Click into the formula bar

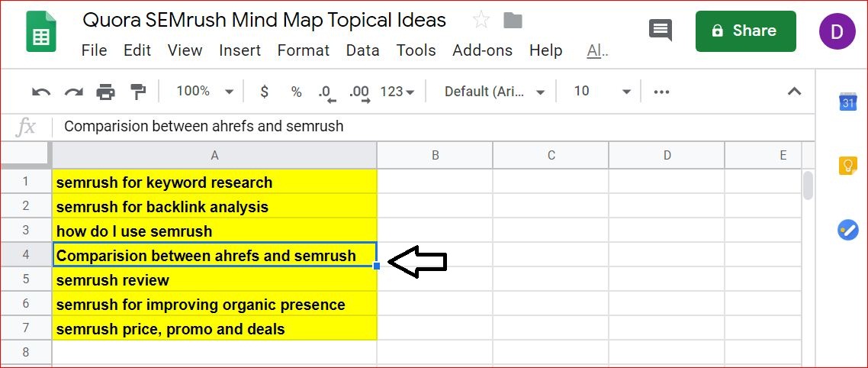click(432, 127)
